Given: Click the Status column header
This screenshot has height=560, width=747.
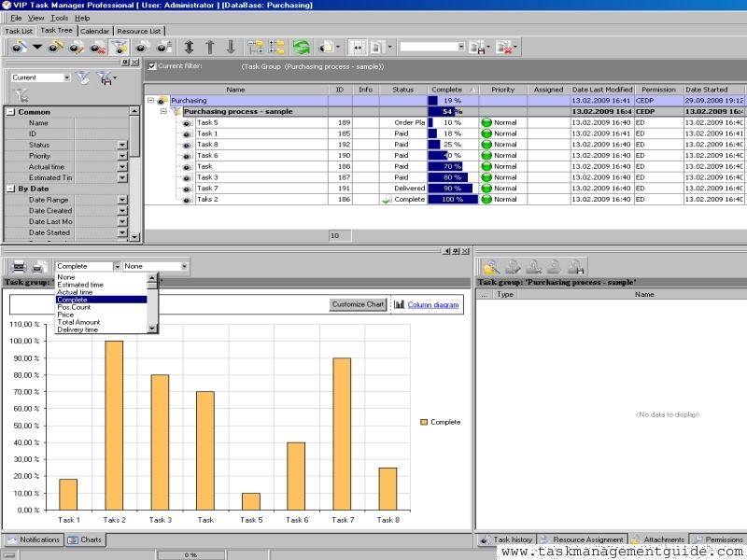Looking at the screenshot, I should click(403, 90).
